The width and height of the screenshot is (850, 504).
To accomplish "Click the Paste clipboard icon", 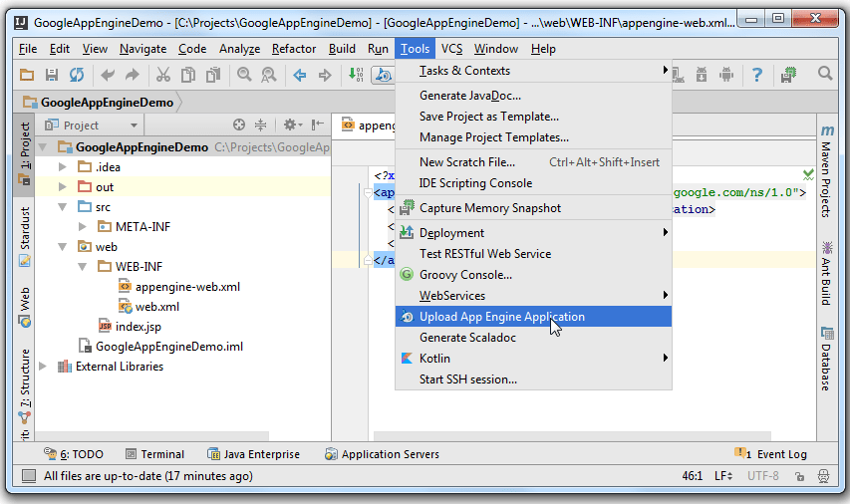I will coord(213,75).
